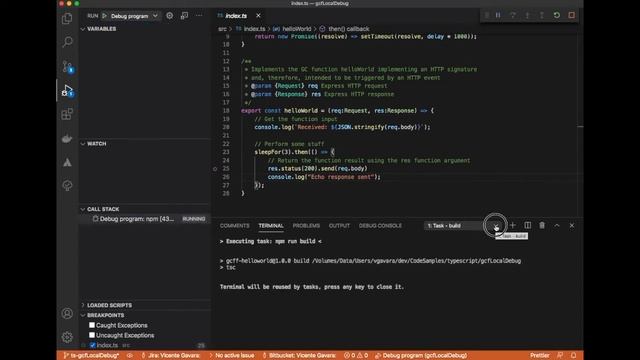Open the Manage gear icon in activity bar
640x360 pixels.
tap(67, 337)
